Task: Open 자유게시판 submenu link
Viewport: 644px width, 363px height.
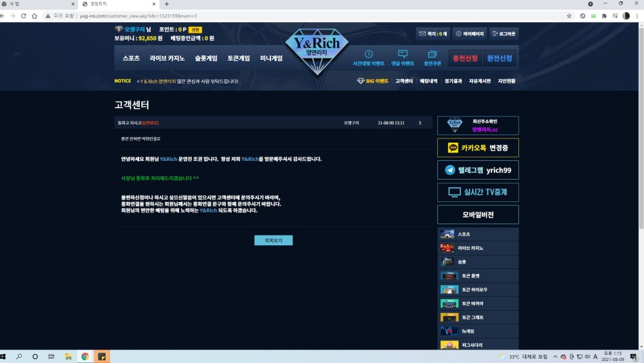Action: (480, 81)
